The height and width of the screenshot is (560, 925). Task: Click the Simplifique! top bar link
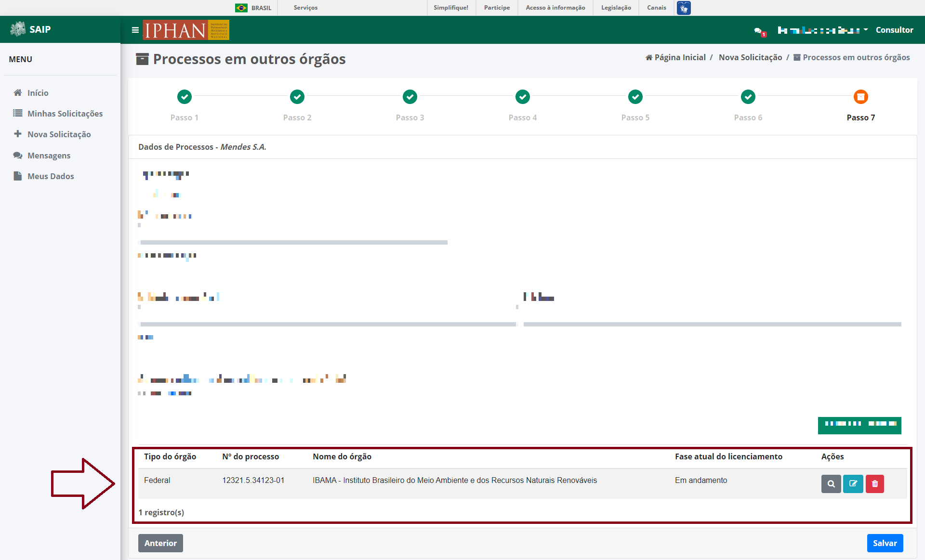pos(451,8)
